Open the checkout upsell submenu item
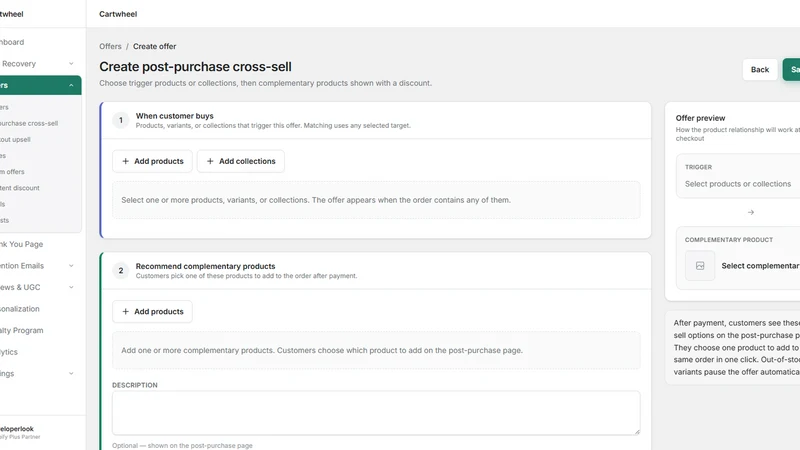The width and height of the screenshot is (800, 450). (15, 140)
